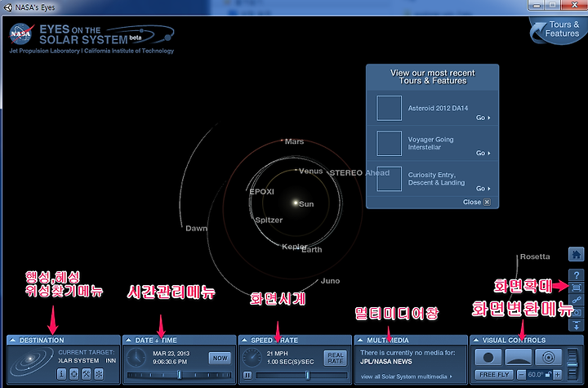Open Asteroid 2012 DA14 thumbnail
Viewport: 588px width, 388px height.
pyautogui.click(x=389, y=108)
